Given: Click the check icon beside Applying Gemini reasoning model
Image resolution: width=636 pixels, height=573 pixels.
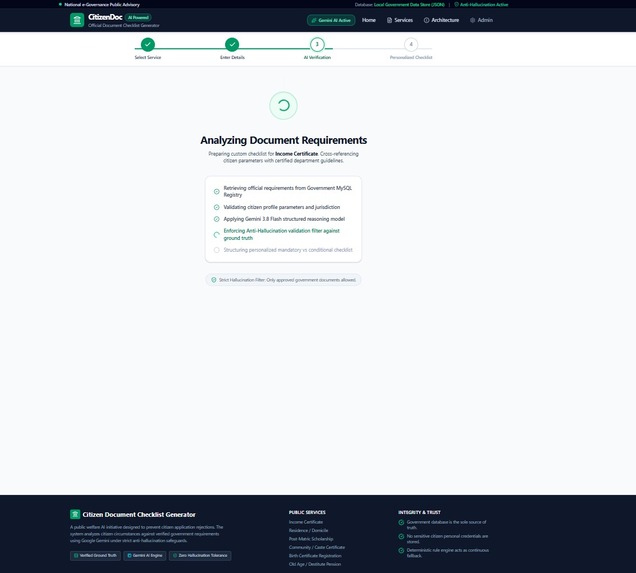Looking at the screenshot, I should [217, 219].
